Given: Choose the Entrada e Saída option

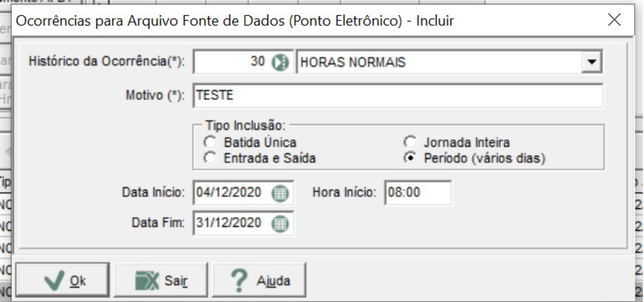Looking at the screenshot, I should [x=211, y=158].
